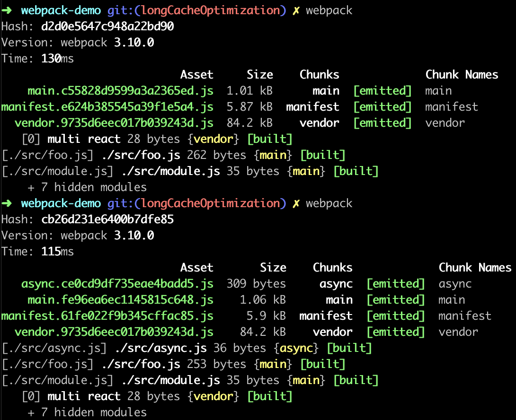This screenshot has width=516, height=420.
Task: Click main.fe96ea6ec1145815c648.js filename
Action: (120, 300)
